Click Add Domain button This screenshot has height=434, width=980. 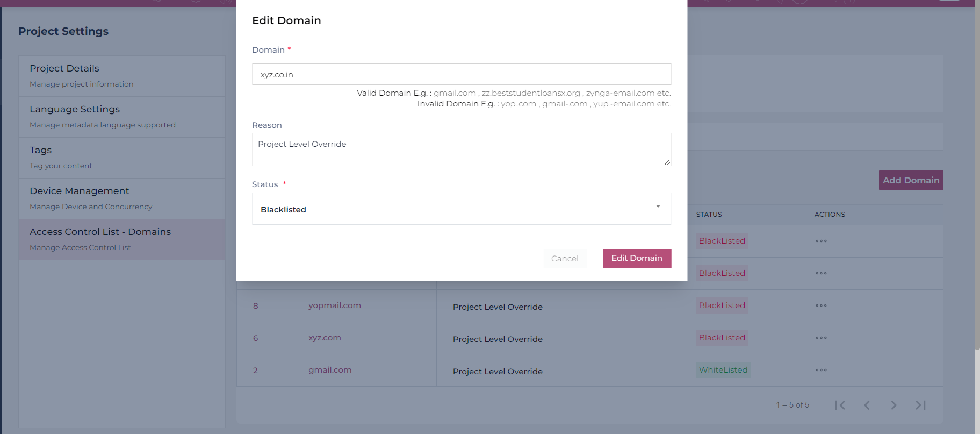pos(911,180)
